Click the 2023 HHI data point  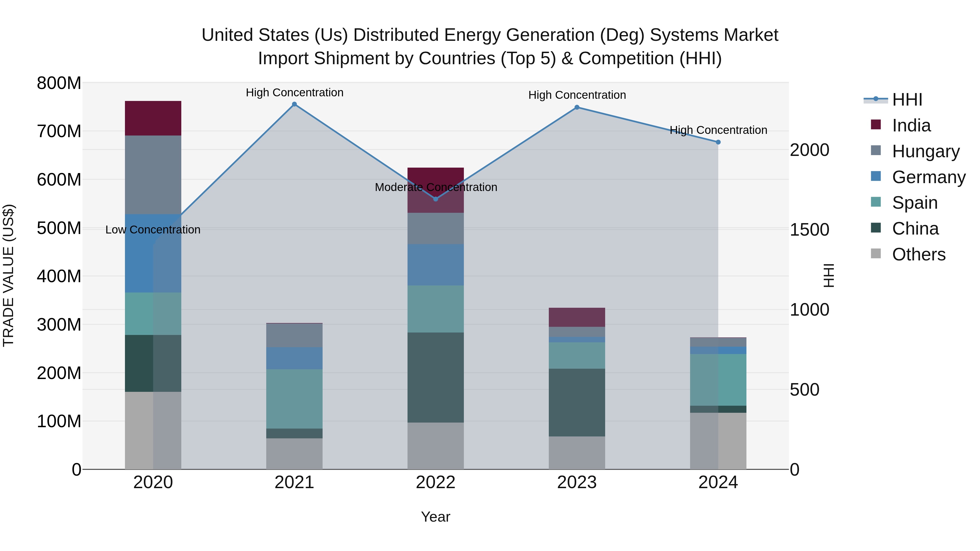577,107
